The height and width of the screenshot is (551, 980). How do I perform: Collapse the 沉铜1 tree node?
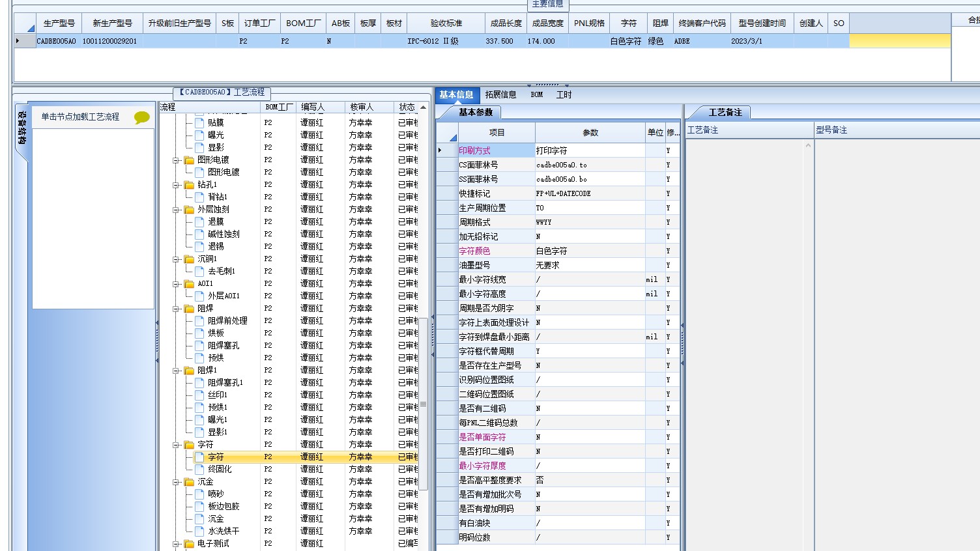[x=176, y=259]
